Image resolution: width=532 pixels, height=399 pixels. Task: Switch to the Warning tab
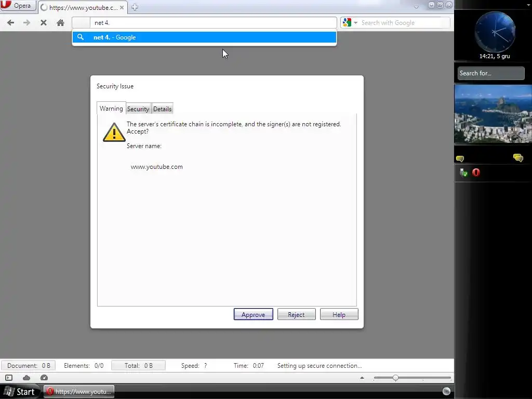(111, 109)
